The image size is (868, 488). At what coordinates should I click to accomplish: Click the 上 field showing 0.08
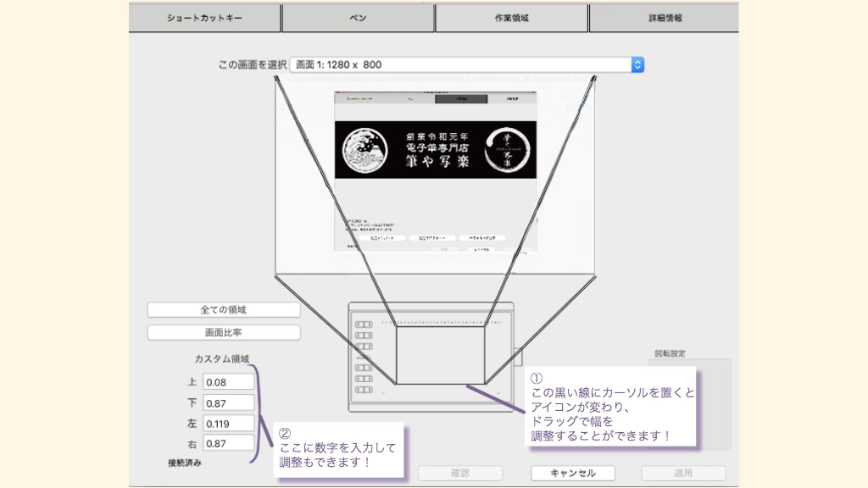pos(229,382)
